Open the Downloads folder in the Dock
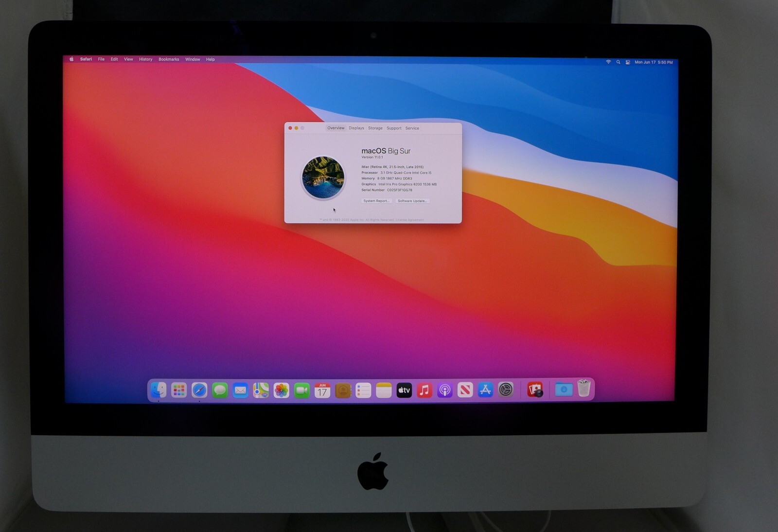Image resolution: width=778 pixels, height=532 pixels. click(x=564, y=390)
